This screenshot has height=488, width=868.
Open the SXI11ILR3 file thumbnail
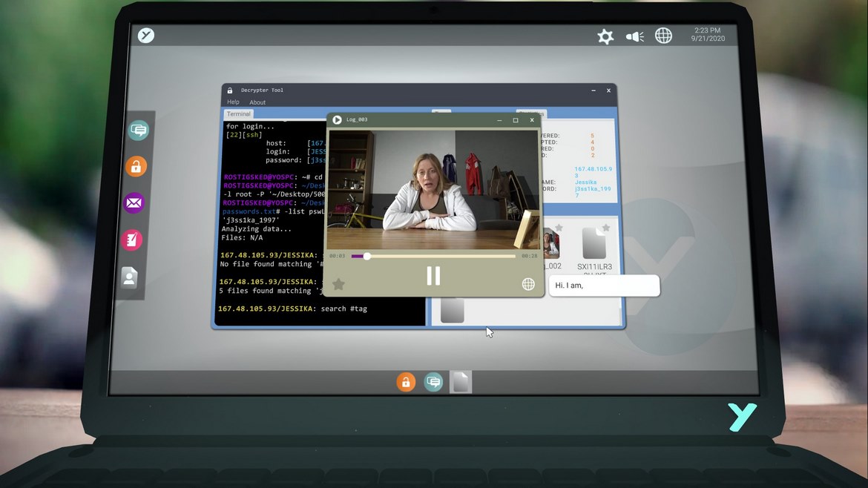594,245
